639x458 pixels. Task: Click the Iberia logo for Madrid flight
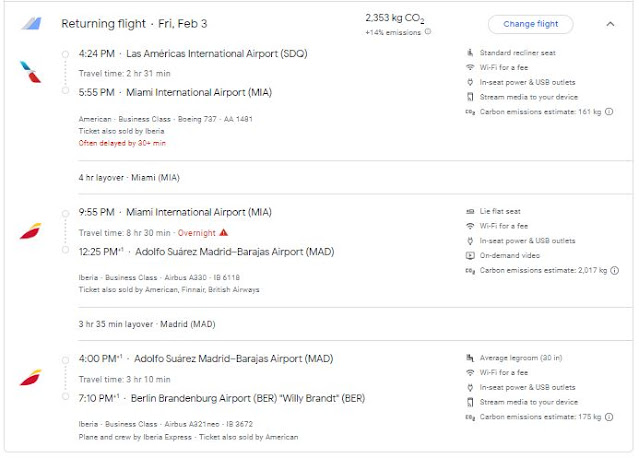30,377
